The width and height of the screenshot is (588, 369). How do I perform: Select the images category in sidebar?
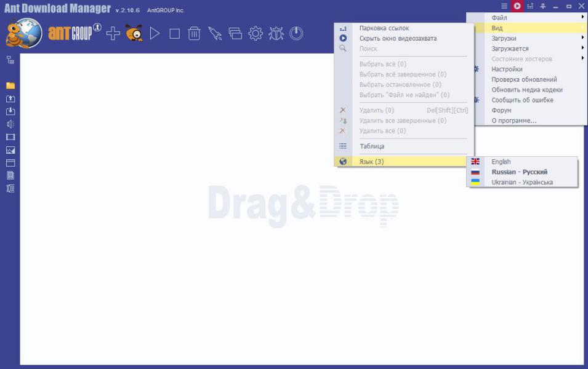coord(10,150)
